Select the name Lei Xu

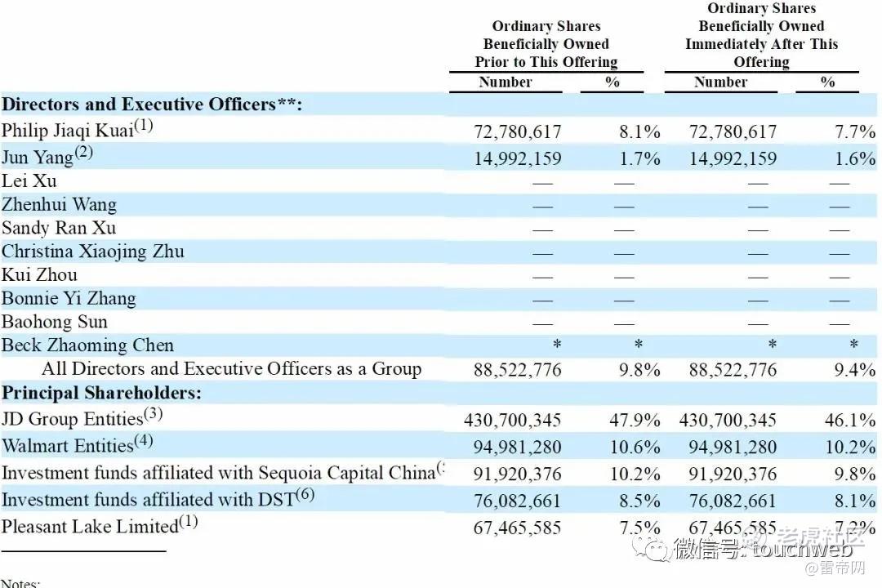pyautogui.click(x=29, y=181)
